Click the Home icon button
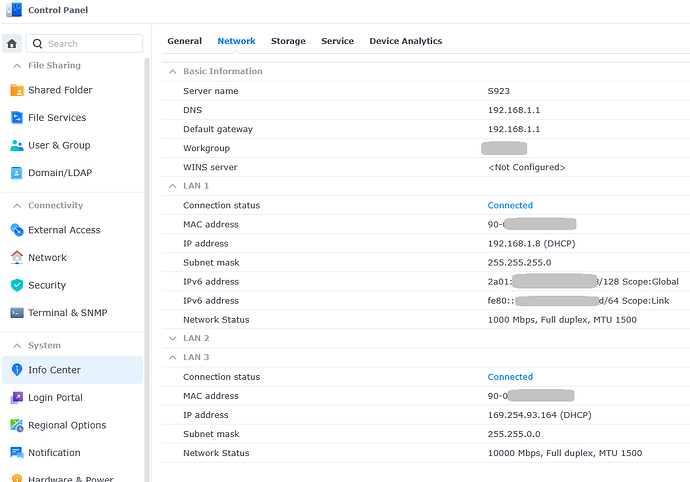 (x=12, y=44)
